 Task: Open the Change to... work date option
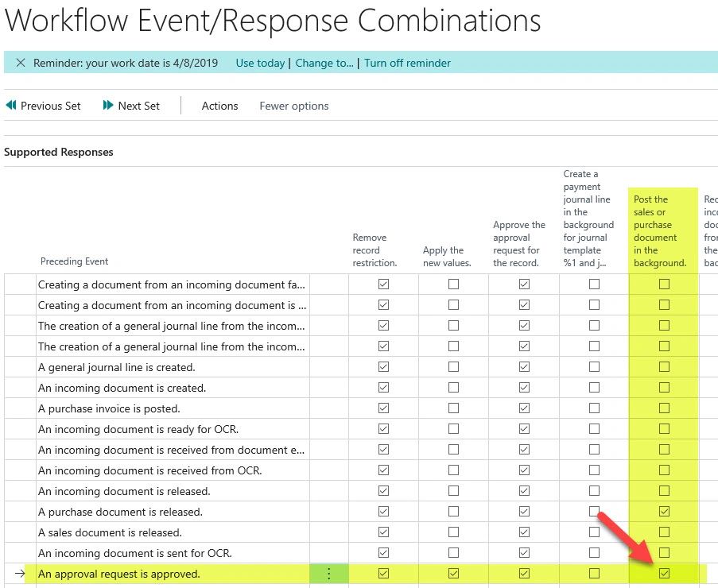click(324, 63)
